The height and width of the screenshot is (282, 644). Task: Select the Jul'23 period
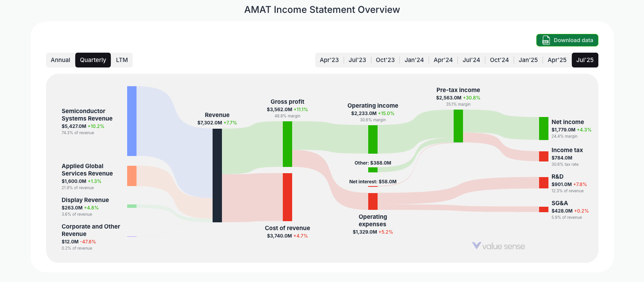357,60
